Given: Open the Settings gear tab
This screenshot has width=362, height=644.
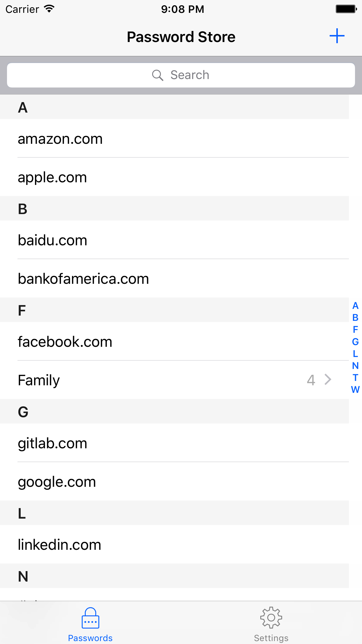Looking at the screenshot, I should pyautogui.click(x=271, y=618).
